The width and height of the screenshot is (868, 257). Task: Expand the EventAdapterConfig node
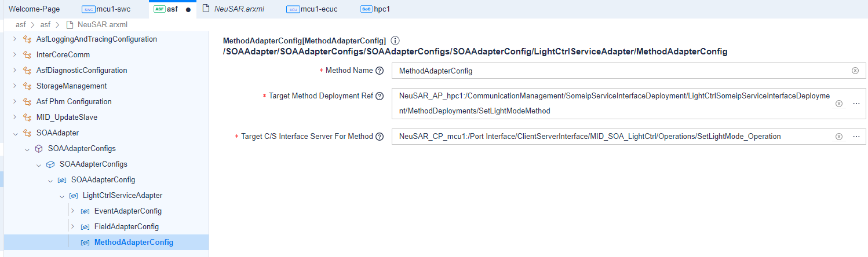(x=72, y=211)
